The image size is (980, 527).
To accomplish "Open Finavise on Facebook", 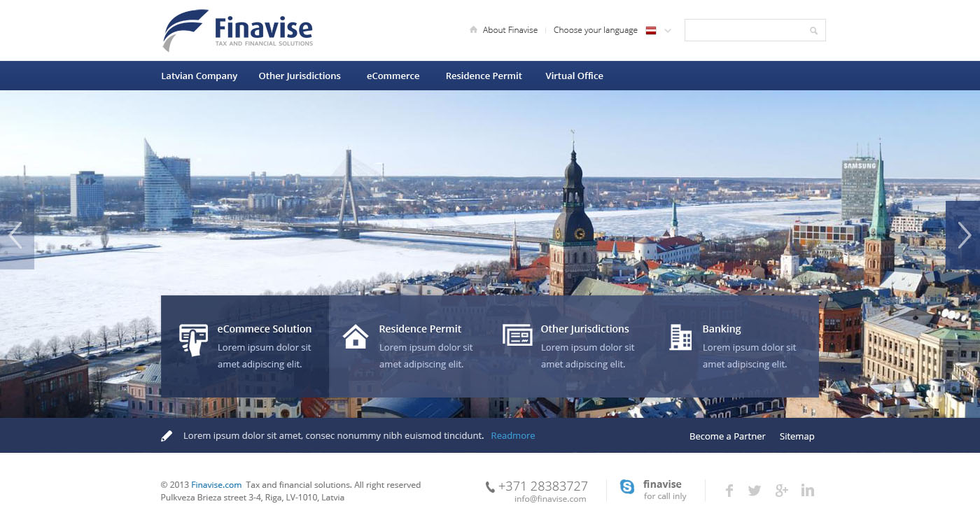I will coord(728,490).
